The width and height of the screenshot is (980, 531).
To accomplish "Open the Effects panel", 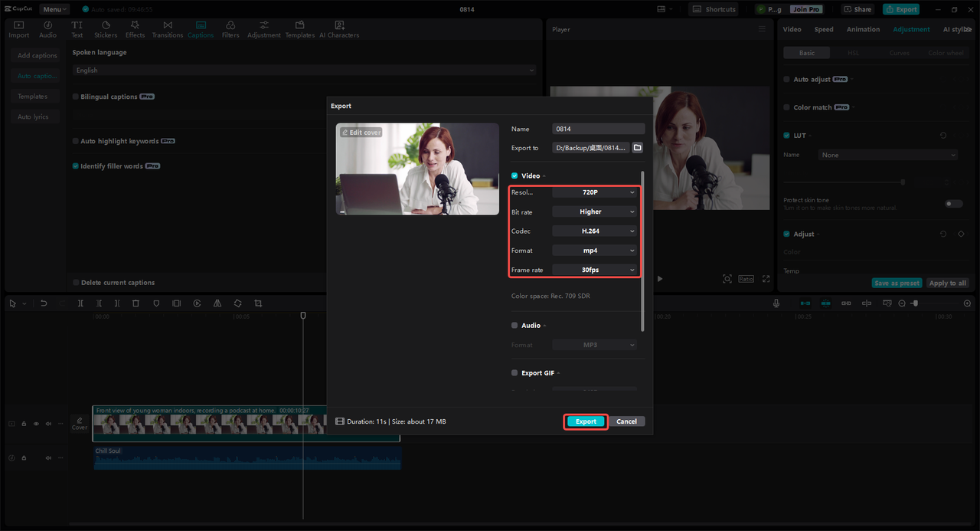I will (135, 30).
